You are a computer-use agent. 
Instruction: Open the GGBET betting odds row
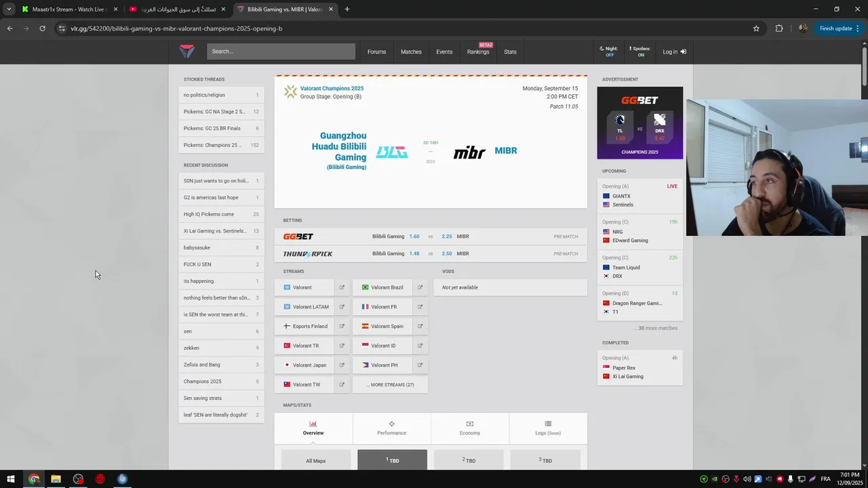pyautogui.click(x=431, y=237)
